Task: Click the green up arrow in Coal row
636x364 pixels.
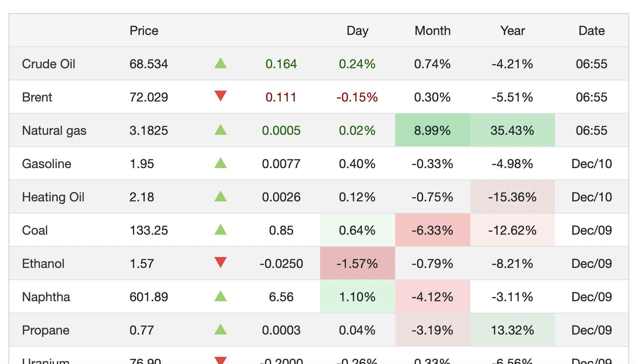Action: [x=221, y=229]
